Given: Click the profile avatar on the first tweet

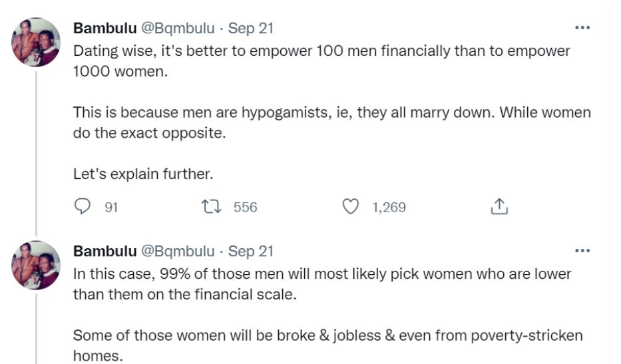Looking at the screenshot, I should [36, 41].
